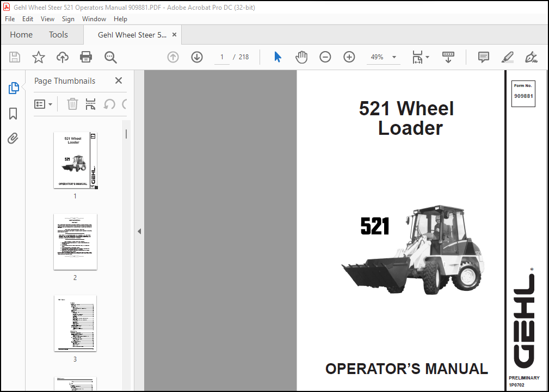Open the Edit menu

(x=28, y=19)
